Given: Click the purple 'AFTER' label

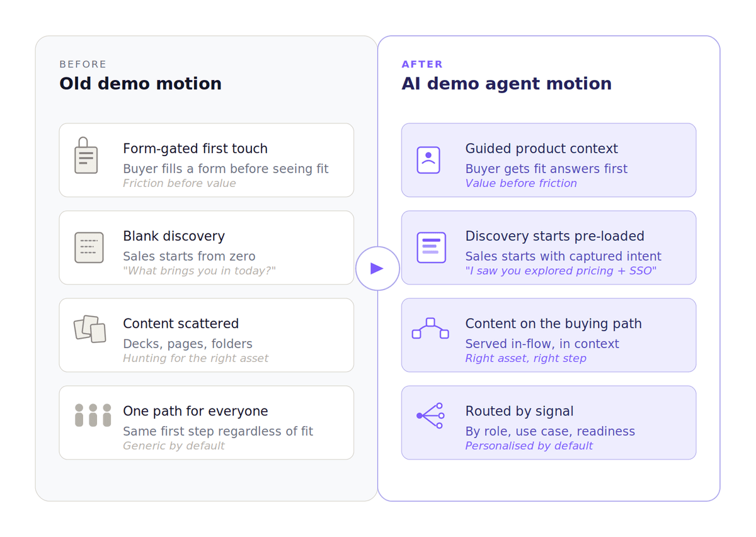Looking at the screenshot, I should point(422,64).
